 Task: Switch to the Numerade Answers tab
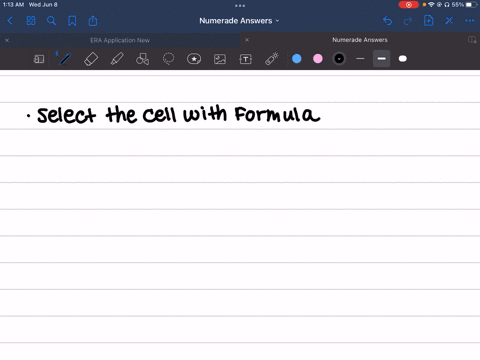(360, 40)
